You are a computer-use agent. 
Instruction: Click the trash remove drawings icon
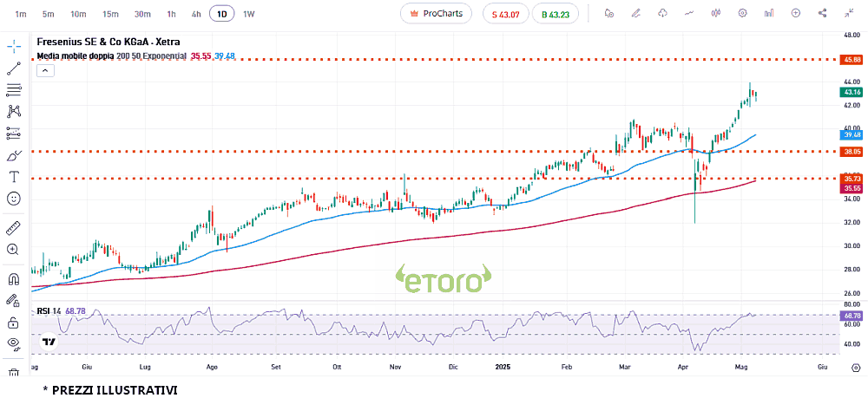tap(14, 374)
